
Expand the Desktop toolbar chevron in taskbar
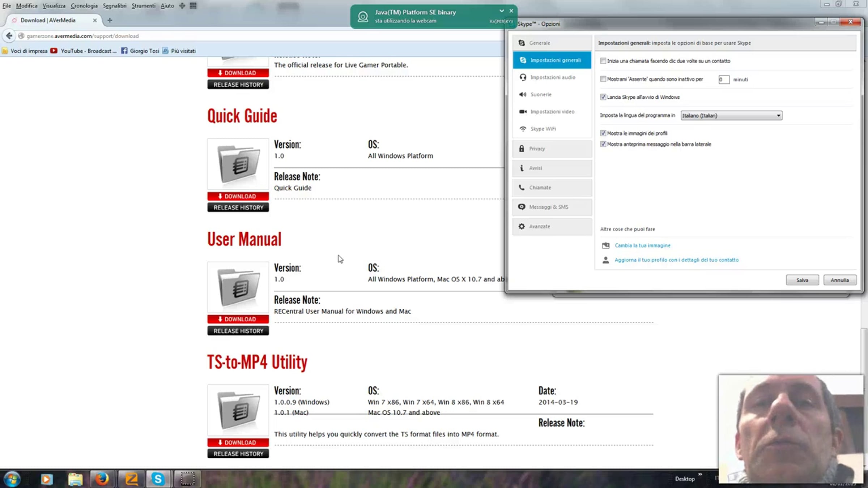[x=700, y=474]
